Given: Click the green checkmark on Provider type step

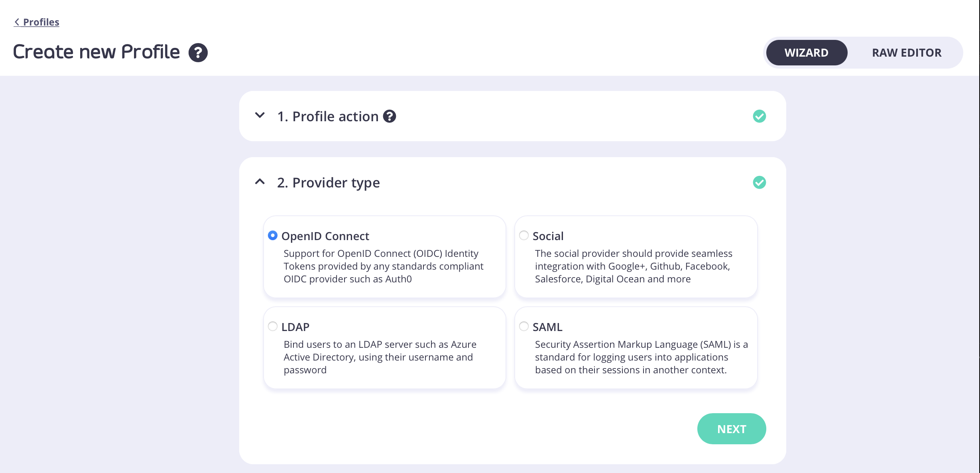Looking at the screenshot, I should click(x=759, y=182).
